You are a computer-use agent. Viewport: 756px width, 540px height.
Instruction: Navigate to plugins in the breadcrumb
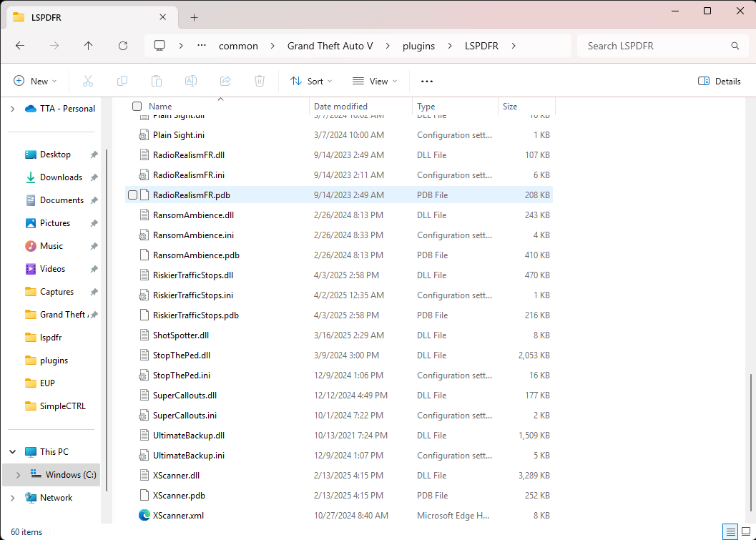tap(418, 46)
